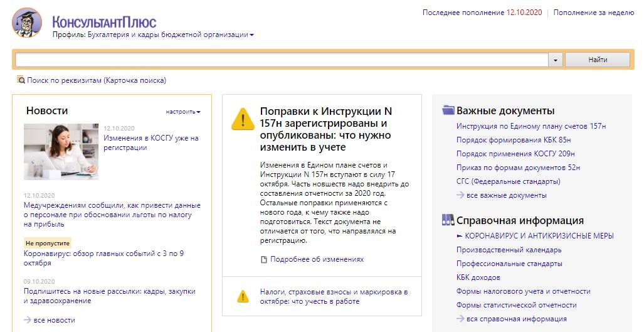
Task: Open the Изменения в КОСГУ news headline
Action: point(151,143)
